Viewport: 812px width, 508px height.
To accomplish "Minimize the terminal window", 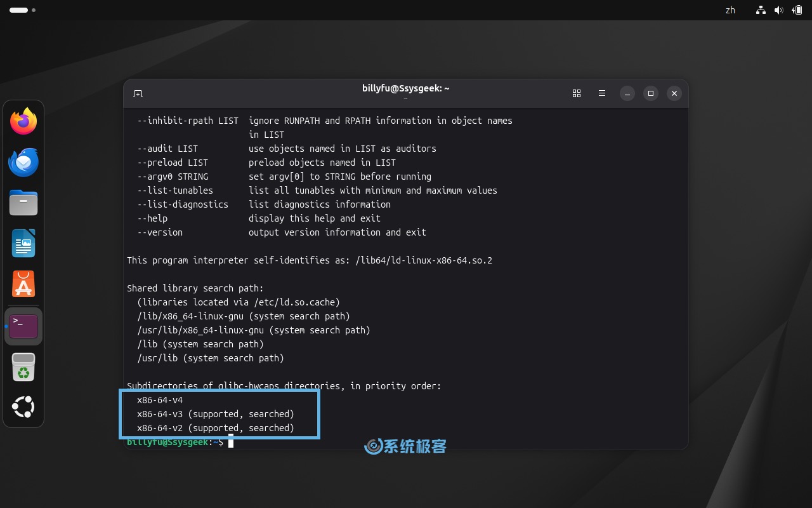I will click(627, 93).
